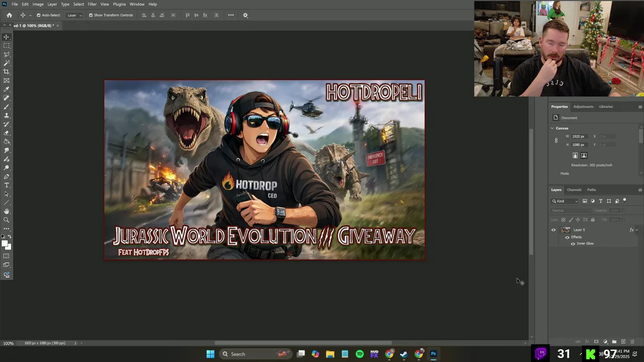Screen dimensions: 644x362
Task: Collapse Layer 5 effects list
Action: point(636,230)
